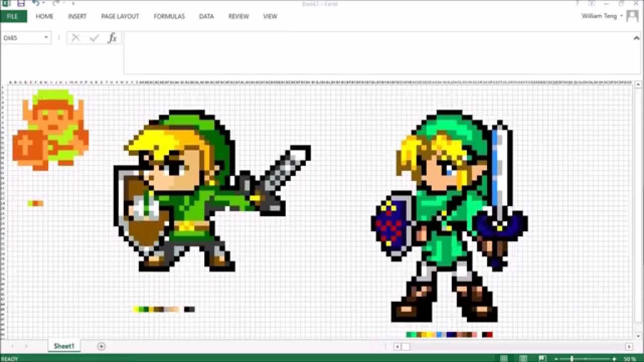This screenshot has width=644, height=362.
Task: Click the READY status bar indicator
Action: (10, 359)
